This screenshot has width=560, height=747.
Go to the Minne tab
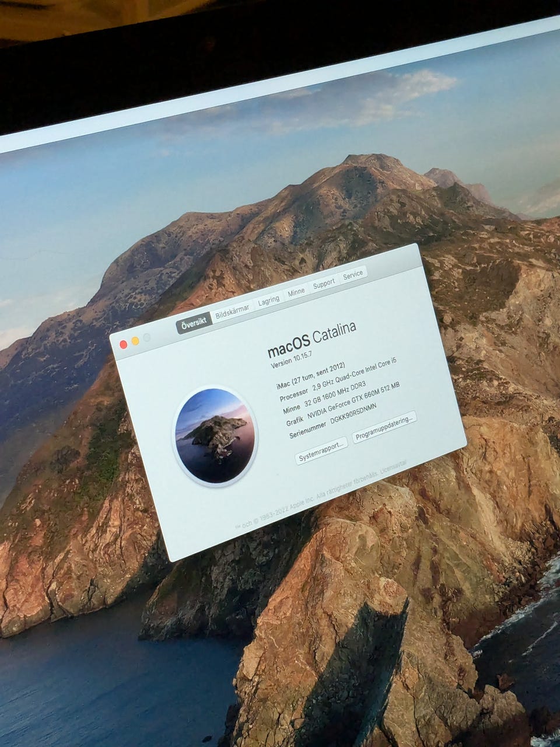coord(296,291)
